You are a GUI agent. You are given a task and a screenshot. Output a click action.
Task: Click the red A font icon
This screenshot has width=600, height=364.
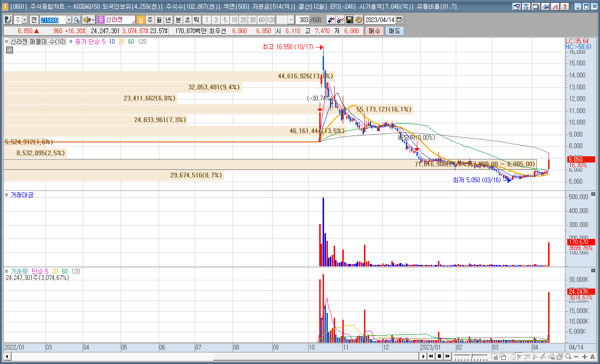[555, 7]
